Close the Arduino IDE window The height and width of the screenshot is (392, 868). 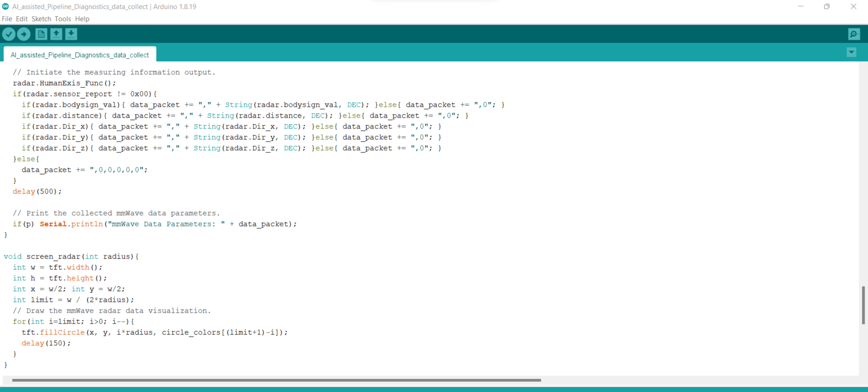(853, 7)
